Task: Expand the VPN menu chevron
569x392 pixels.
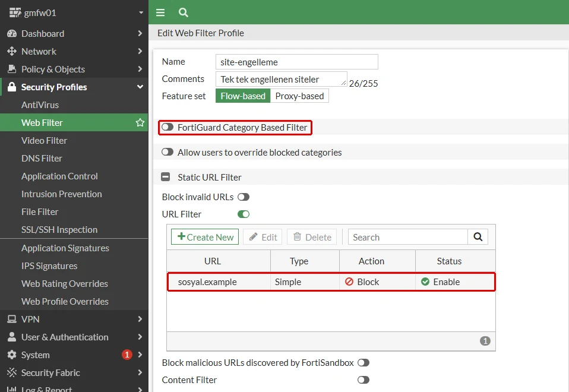Action: pos(140,319)
